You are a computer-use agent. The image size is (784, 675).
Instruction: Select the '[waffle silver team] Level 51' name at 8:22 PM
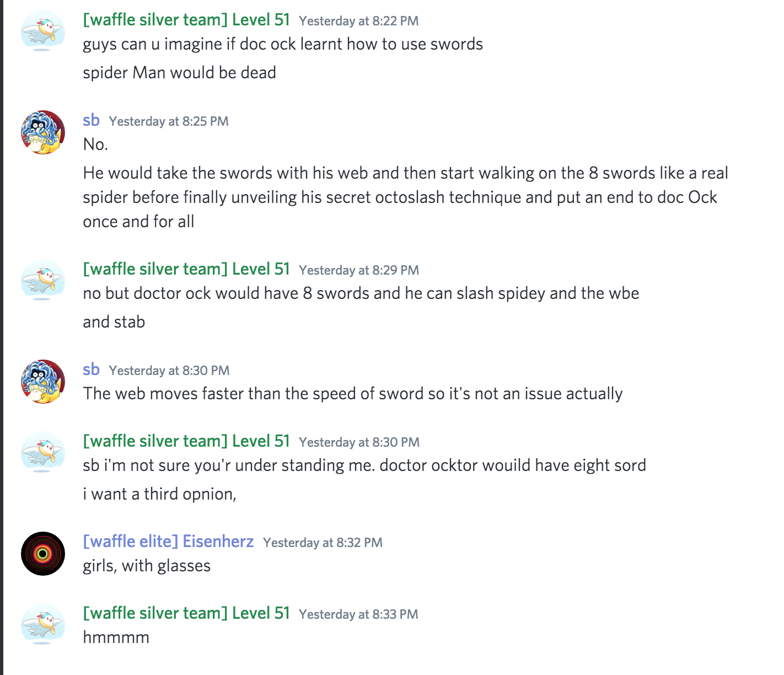pos(186,20)
